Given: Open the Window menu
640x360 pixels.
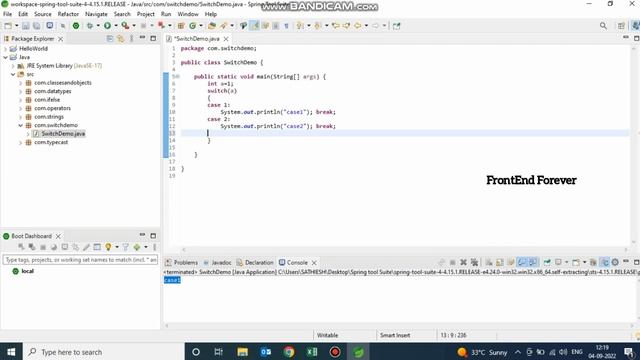Looking at the screenshot, I should pos(188,14).
